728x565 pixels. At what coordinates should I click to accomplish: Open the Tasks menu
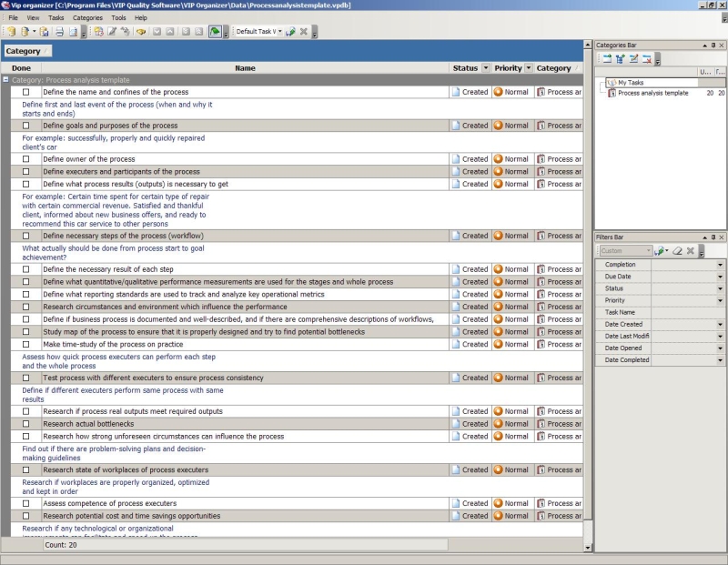pyautogui.click(x=56, y=17)
